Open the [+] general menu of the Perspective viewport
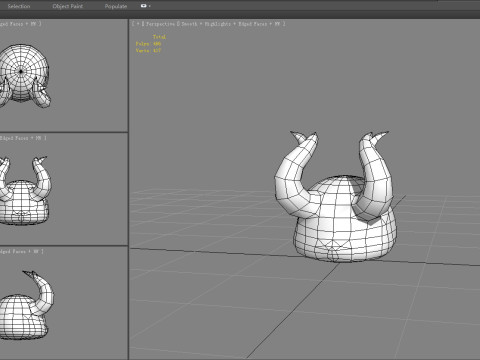Screen dimensions: 480x360 point(137,24)
